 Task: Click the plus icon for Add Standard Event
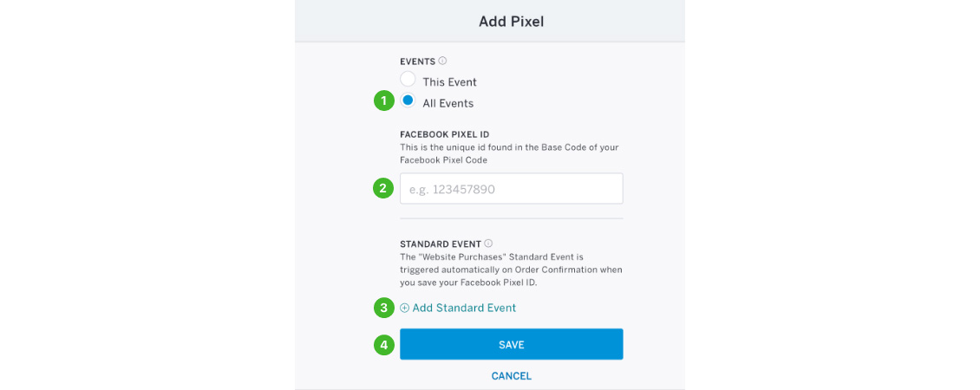click(404, 309)
